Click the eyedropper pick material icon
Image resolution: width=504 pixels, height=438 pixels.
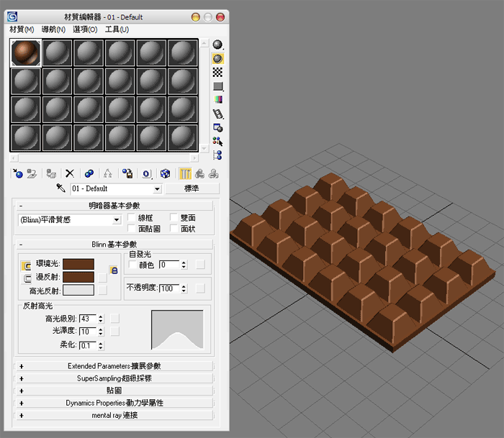coord(60,188)
